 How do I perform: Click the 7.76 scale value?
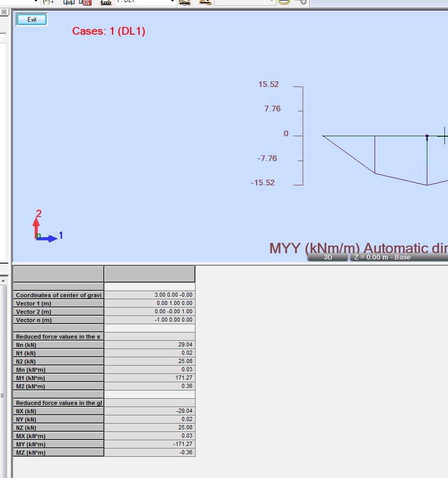tap(272, 109)
